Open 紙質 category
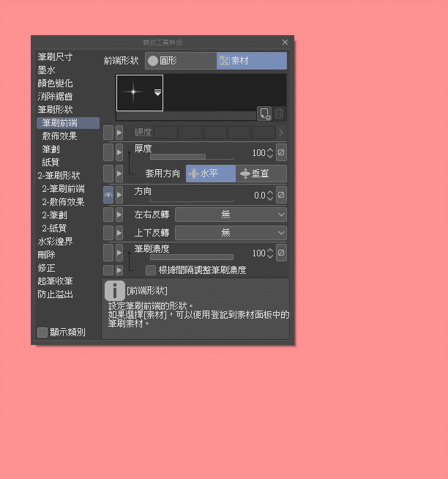The width and height of the screenshot is (448, 479). click(51, 162)
